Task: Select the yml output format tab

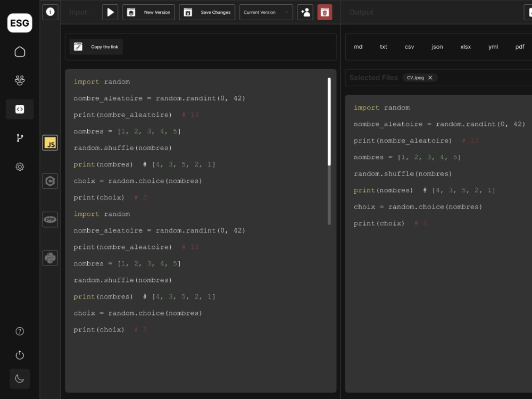Action: (493, 47)
